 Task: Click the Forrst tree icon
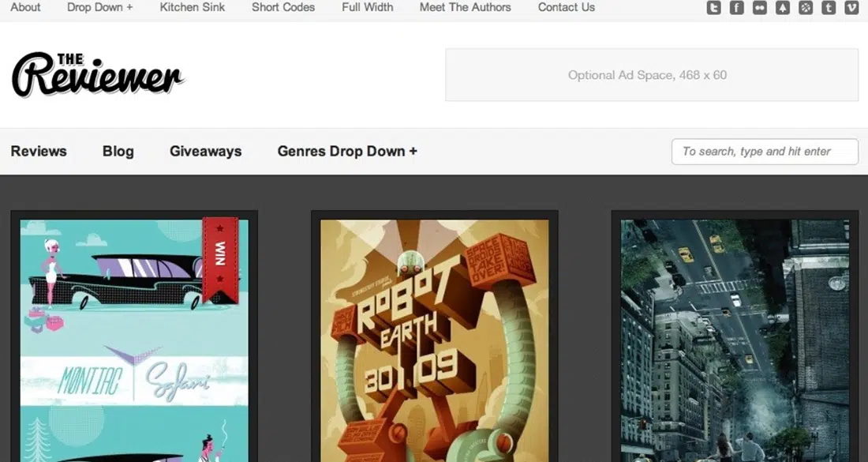(x=782, y=8)
